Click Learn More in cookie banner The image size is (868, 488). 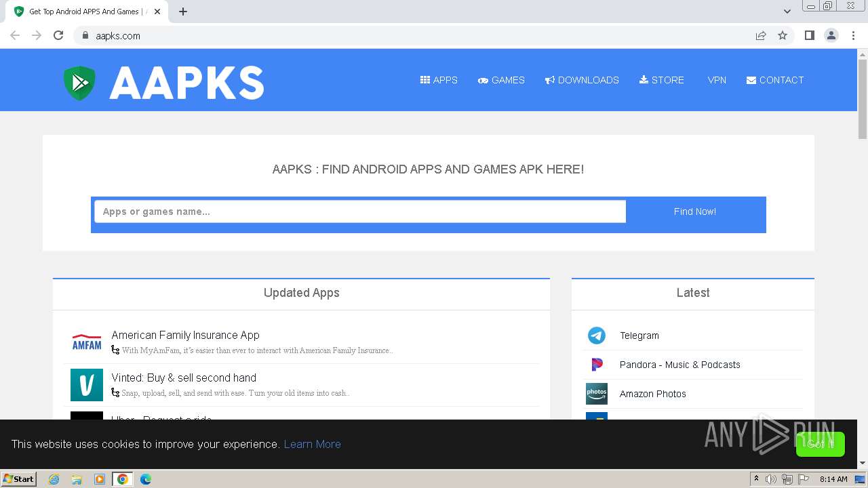point(312,444)
